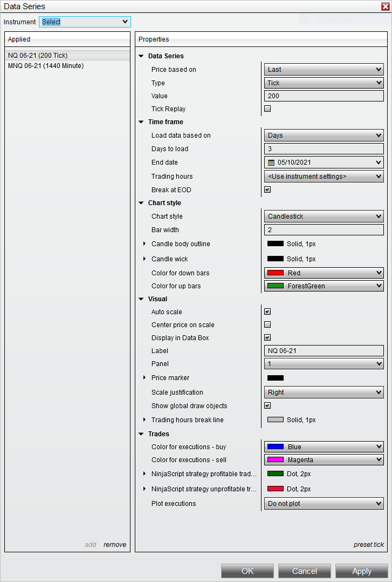
Task: Expand Trading hours break line property
Action: (x=145, y=420)
